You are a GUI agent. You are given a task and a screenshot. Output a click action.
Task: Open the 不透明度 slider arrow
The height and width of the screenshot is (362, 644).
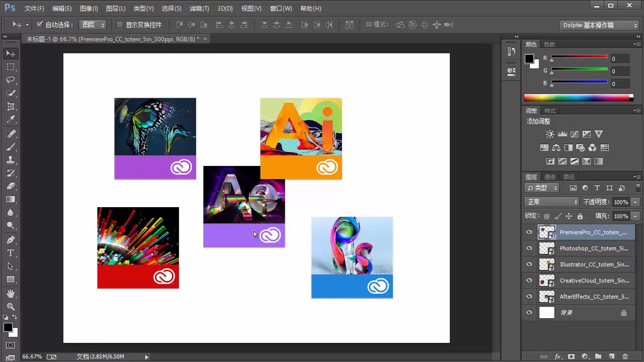(x=635, y=202)
